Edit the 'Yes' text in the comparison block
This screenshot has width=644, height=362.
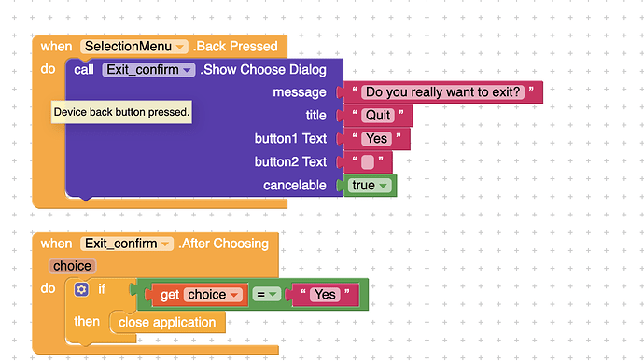tap(326, 295)
